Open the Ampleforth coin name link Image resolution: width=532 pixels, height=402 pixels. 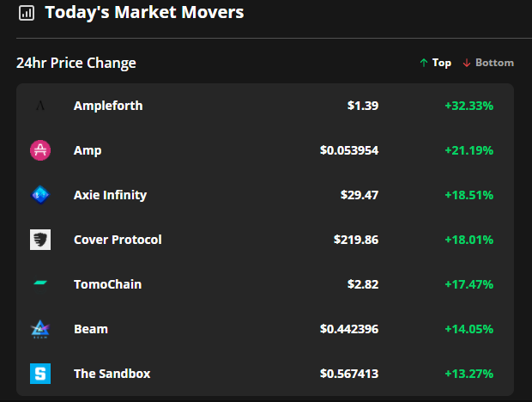108,106
